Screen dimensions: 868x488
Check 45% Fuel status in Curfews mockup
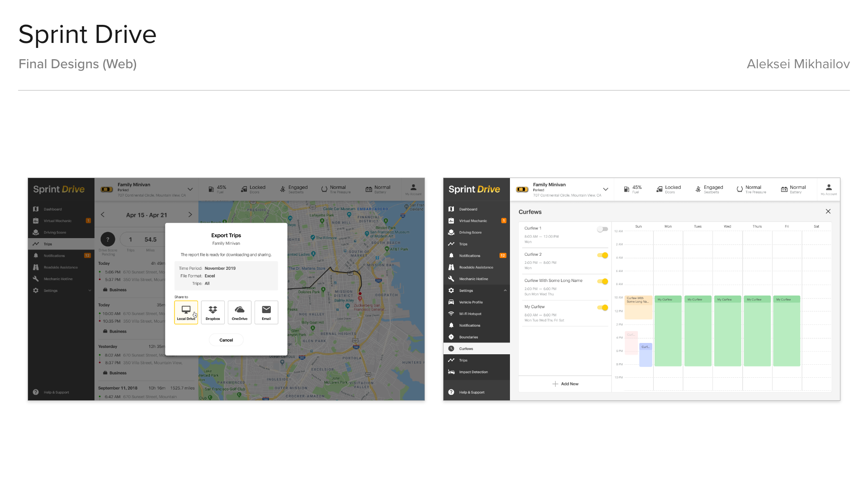tap(632, 189)
